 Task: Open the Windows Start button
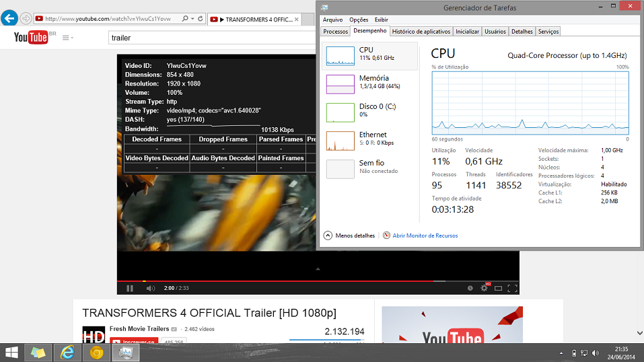pyautogui.click(x=11, y=353)
